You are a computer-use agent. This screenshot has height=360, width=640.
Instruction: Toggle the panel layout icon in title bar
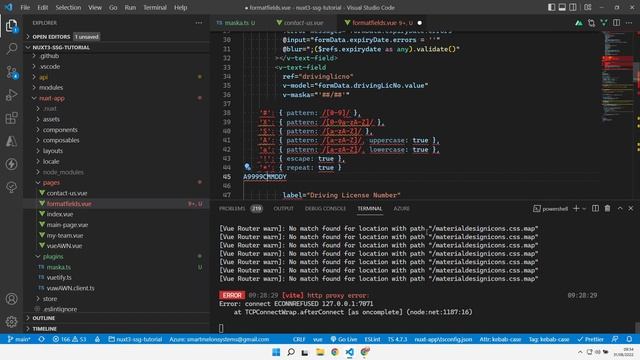562,7
